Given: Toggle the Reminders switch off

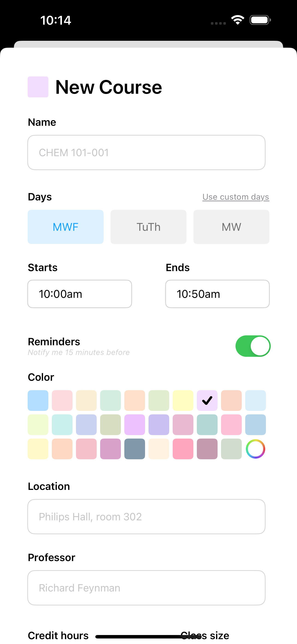Looking at the screenshot, I should pyautogui.click(x=253, y=346).
